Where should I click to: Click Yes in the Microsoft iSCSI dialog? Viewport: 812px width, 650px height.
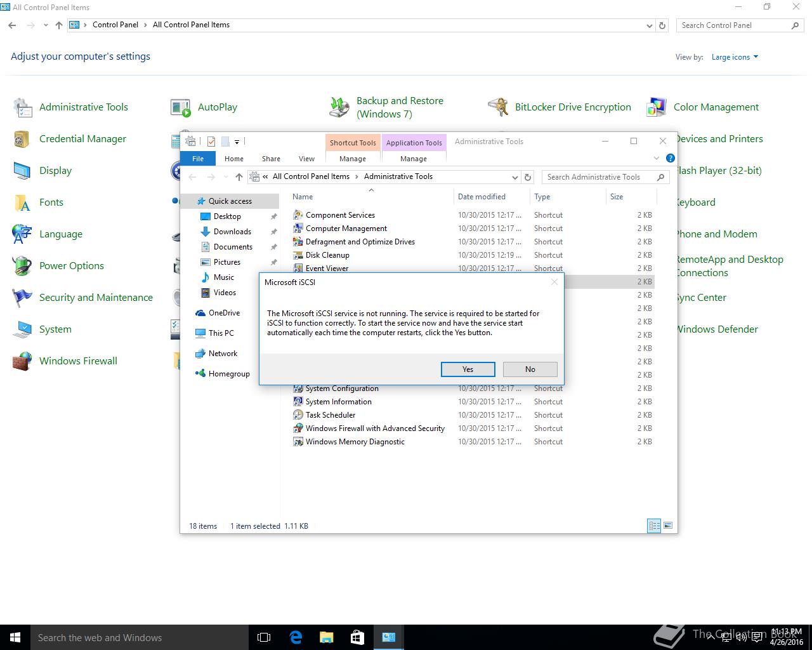tap(468, 369)
